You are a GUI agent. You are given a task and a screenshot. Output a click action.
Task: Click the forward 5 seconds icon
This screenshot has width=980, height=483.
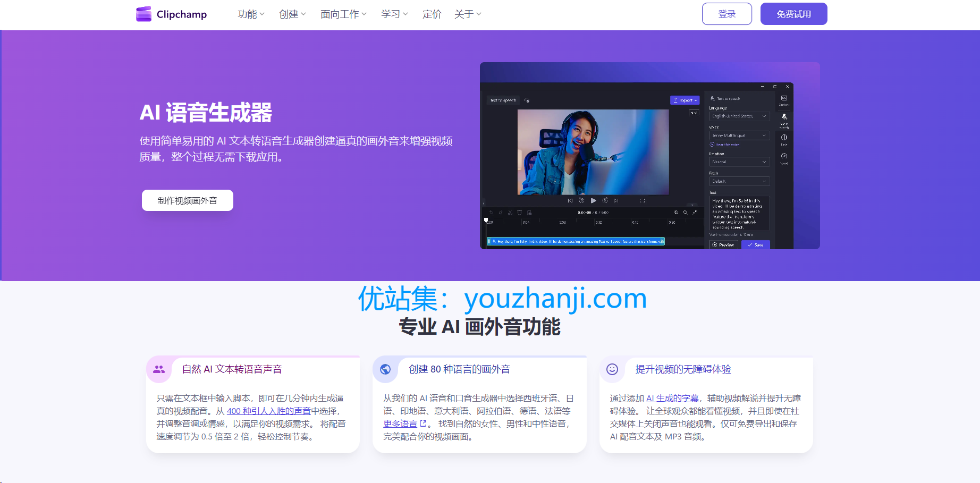coord(605,201)
